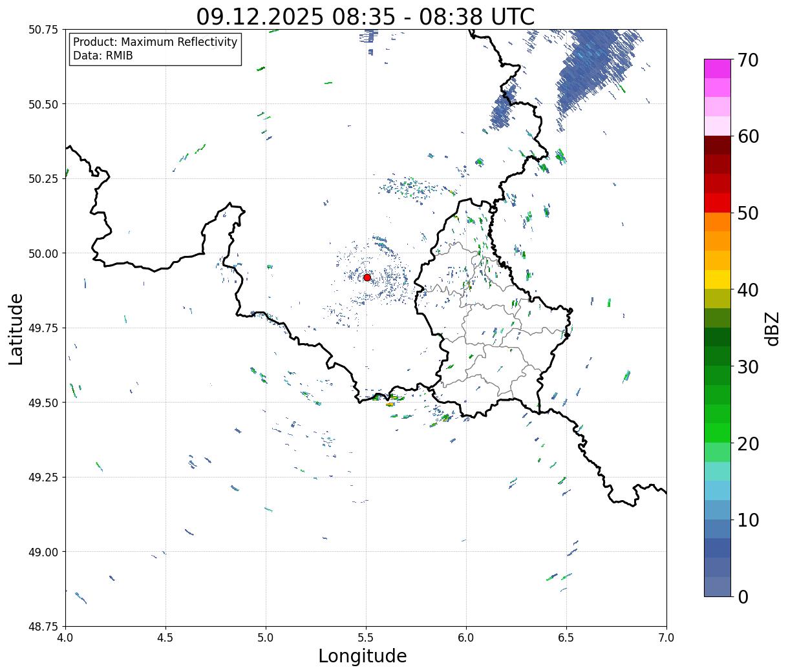This screenshot has height=672, width=788.
Task: Click the 'Product: Maximum Reflectivity' legend text
Action: click(x=155, y=42)
